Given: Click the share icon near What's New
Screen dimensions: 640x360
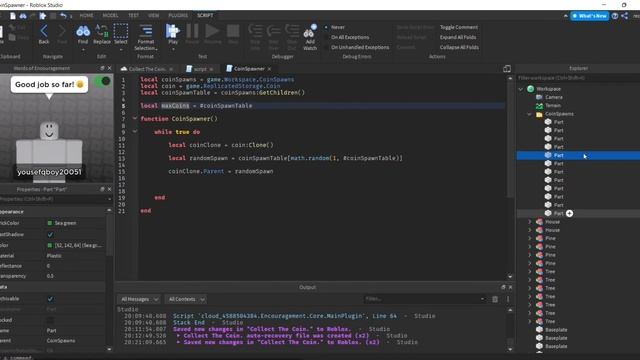Looking at the screenshot, I should coord(624,16).
